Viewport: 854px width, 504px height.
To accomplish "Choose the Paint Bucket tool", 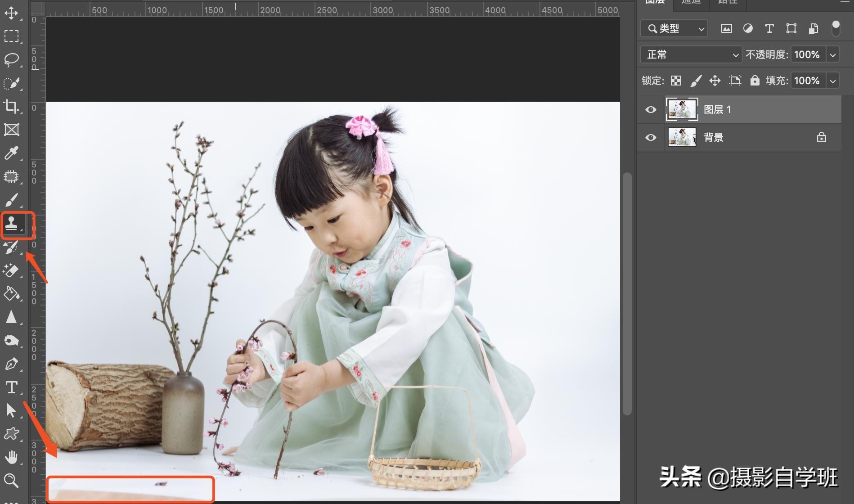I will tap(11, 294).
